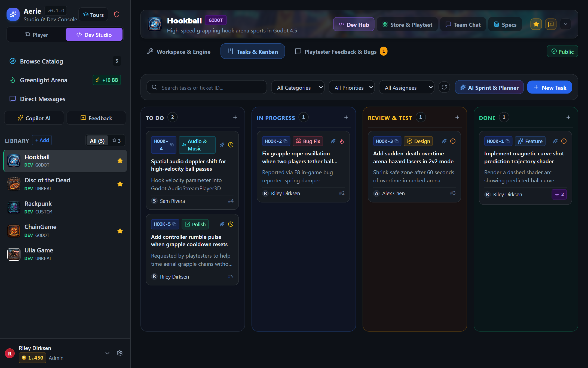
Task: Show All (5) library games
Action: (x=97, y=141)
